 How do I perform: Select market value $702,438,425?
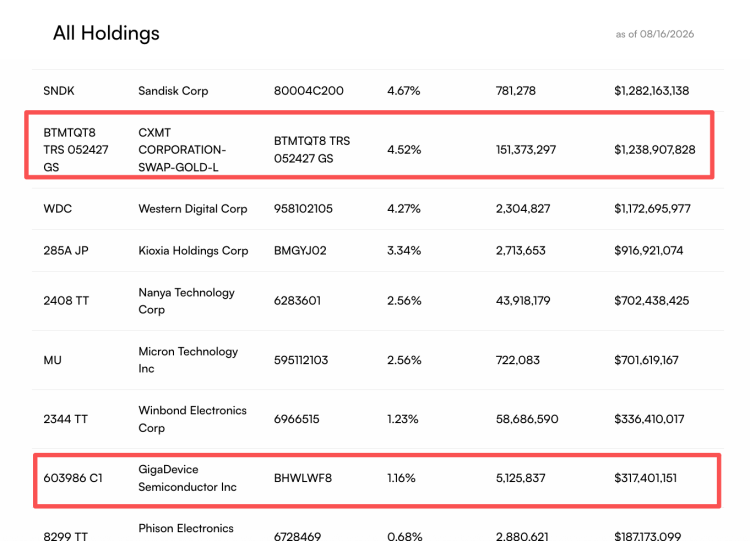[651, 301]
